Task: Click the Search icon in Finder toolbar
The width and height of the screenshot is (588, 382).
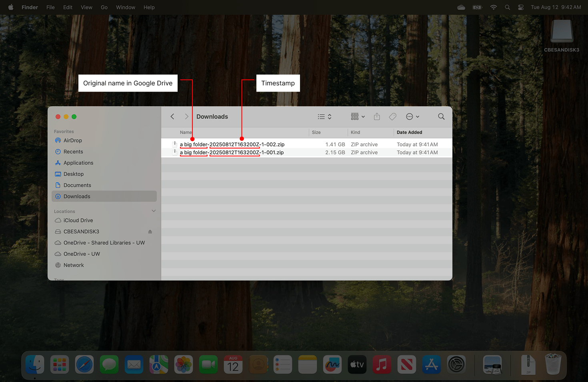Action: pyautogui.click(x=441, y=116)
